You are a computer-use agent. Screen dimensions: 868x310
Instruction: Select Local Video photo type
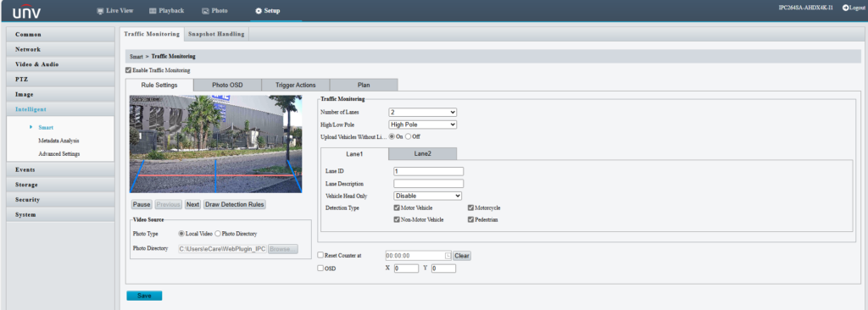tap(181, 234)
